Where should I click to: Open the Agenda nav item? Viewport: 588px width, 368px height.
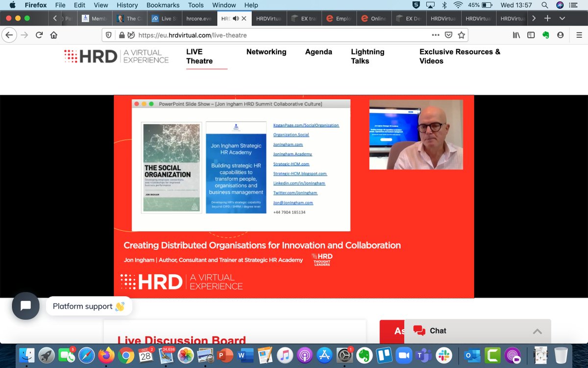click(318, 52)
